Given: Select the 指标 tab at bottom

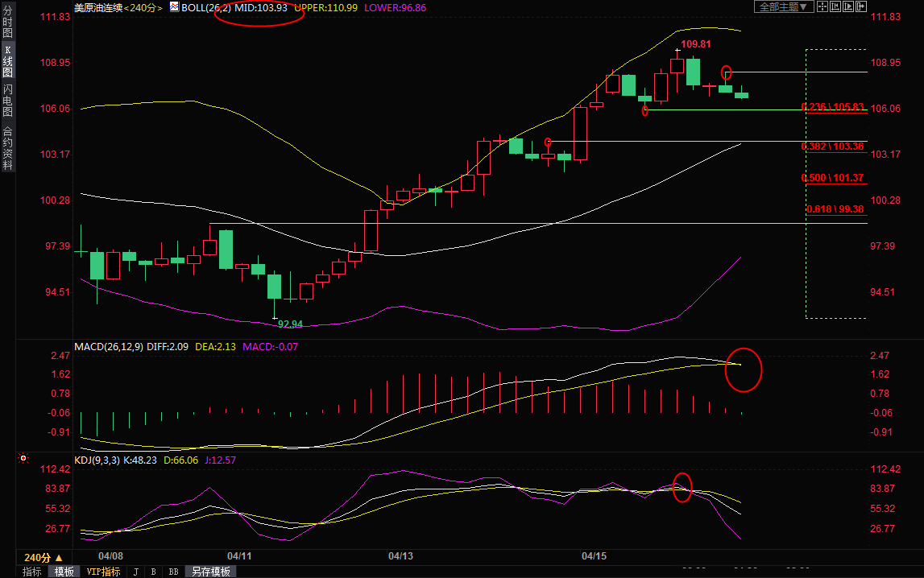Looking at the screenshot, I should 32,572.
